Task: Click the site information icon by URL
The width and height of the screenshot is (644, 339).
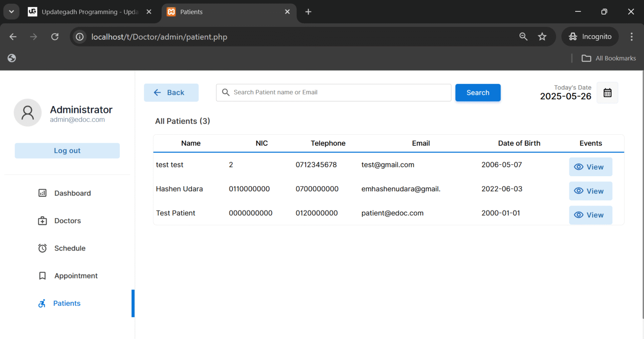Action: (x=80, y=37)
